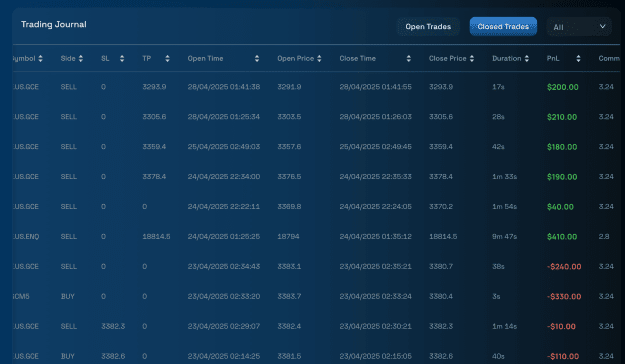Sort by Open Time column arrows
Image resolution: width=625 pixels, height=364 pixels.
coord(257,59)
